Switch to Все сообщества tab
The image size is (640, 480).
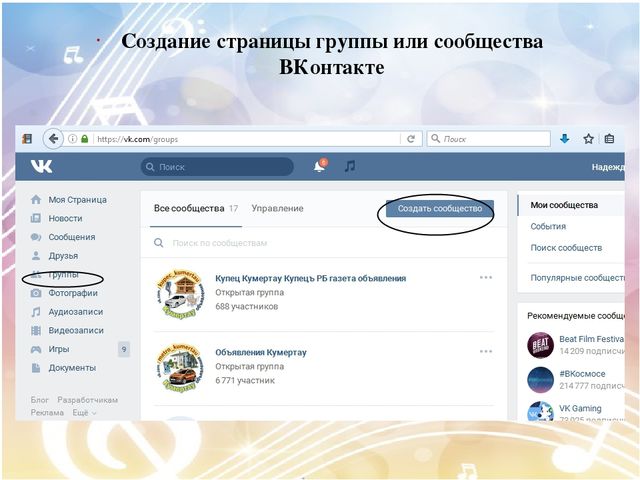[x=196, y=209]
